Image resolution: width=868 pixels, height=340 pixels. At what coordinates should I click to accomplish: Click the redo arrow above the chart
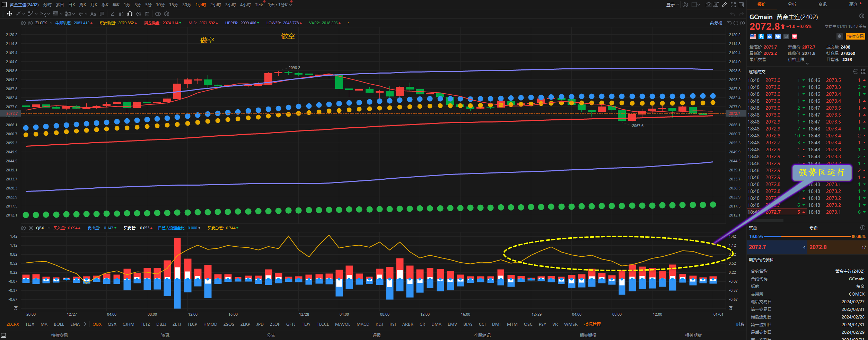click(742, 14)
